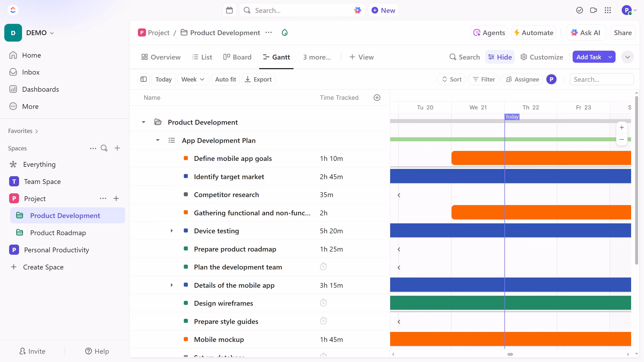The image size is (644, 362).
Task: Open the video clip recorder icon
Action: pos(594,10)
